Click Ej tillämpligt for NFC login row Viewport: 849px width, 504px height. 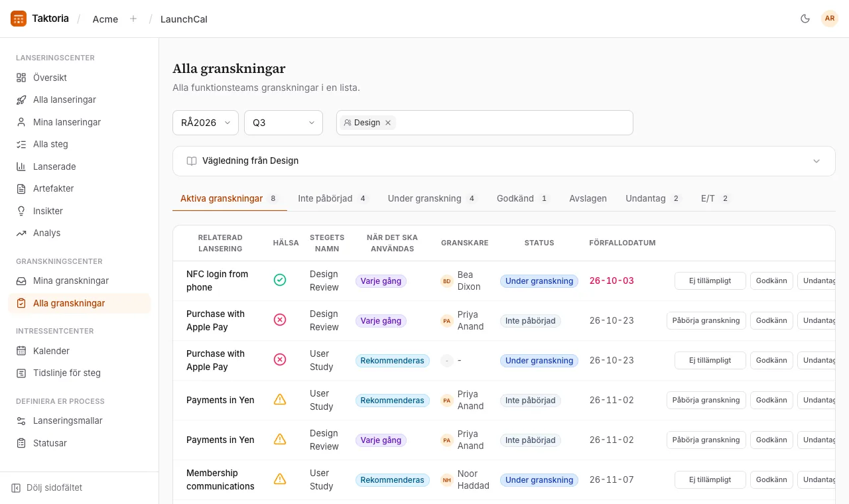point(710,281)
